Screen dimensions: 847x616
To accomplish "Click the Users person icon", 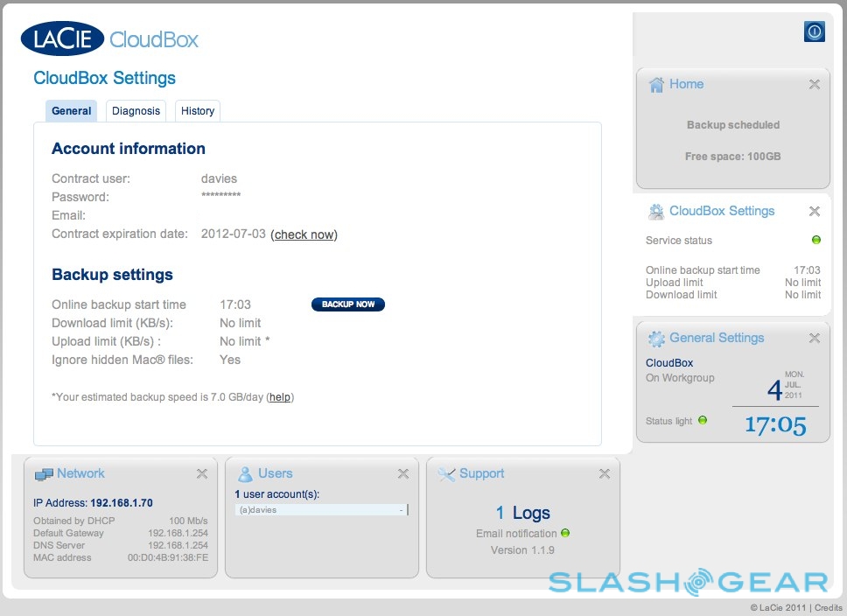I will tap(245, 474).
